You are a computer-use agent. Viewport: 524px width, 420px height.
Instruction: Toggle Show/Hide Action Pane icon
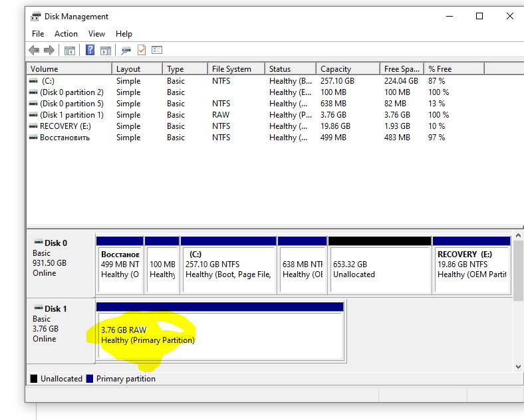[x=106, y=51]
